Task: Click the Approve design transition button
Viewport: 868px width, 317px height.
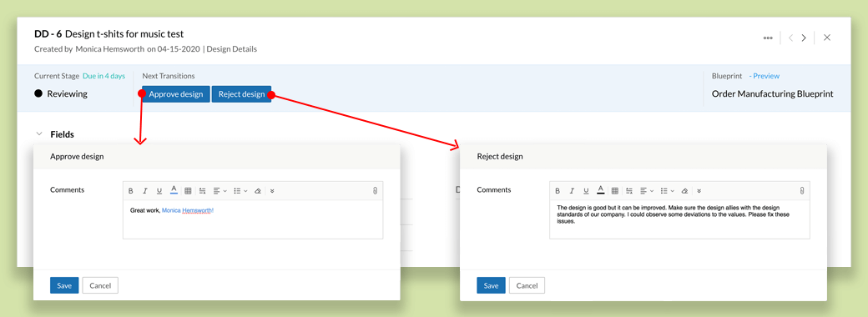Action: [175, 94]
